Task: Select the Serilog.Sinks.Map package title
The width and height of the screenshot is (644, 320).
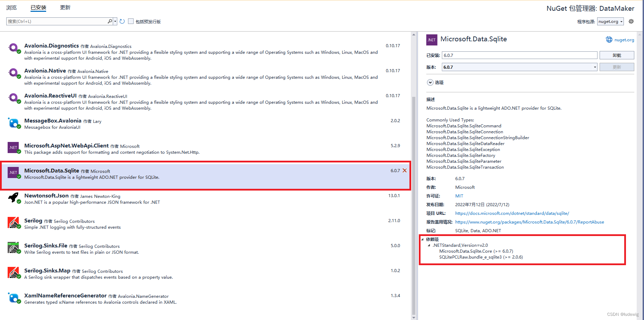Action: click(x=47, y=271)
